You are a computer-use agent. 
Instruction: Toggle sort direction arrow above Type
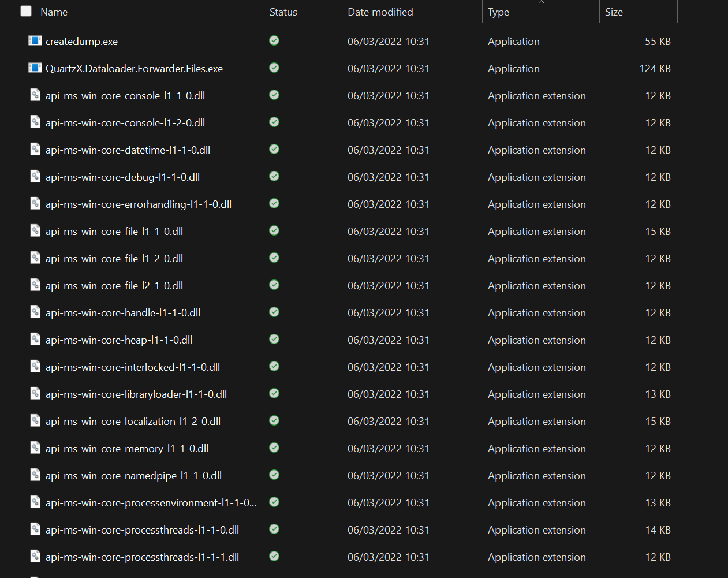[x=541, y=2]
